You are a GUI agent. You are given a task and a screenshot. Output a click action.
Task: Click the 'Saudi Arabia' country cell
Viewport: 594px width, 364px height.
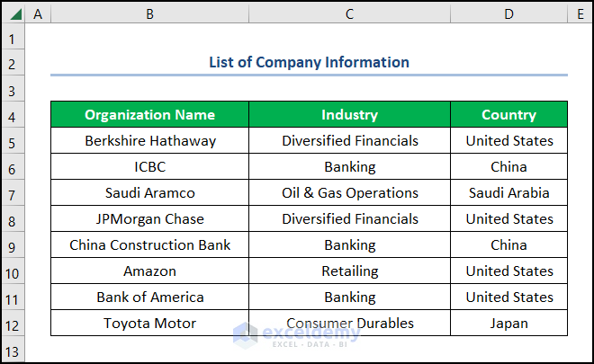tap(508, 193)
